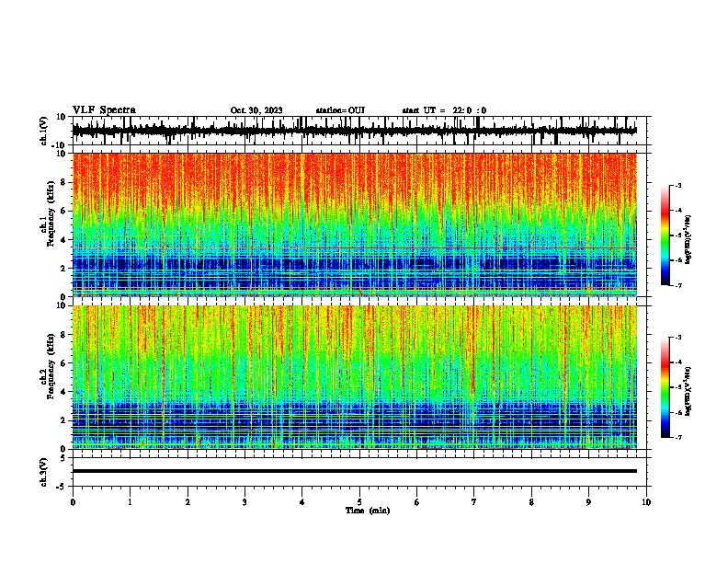
Task: Click the time axis tick label "1"
Action: (x=130, y=502)
